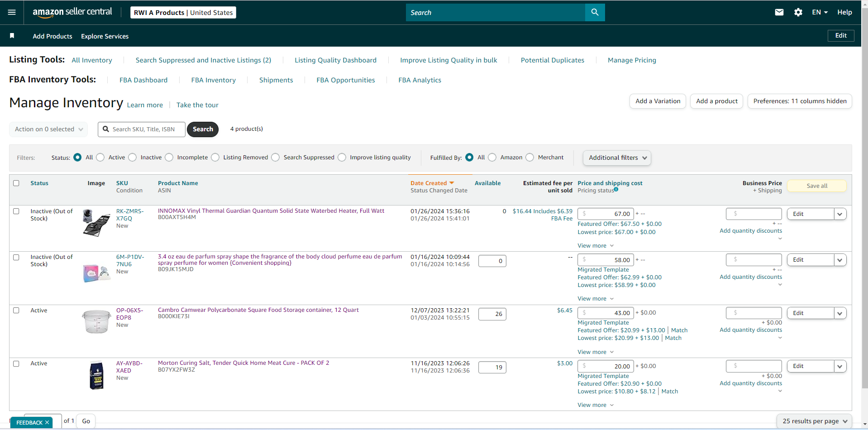The width and height of the screenshot is (868, 430).
Task: Click the search magnifier button in header
Action: click(x=595, y=12)
